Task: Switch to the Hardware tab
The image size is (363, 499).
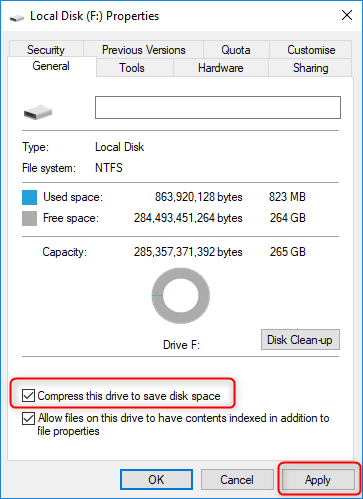Action: [x=221, y=68]
